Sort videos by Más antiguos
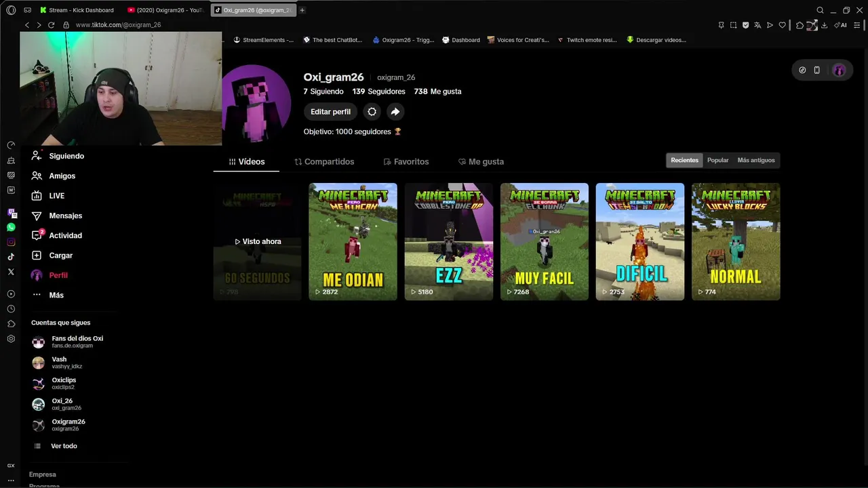This screenshot has width=868, height=488. pos(756,161)
